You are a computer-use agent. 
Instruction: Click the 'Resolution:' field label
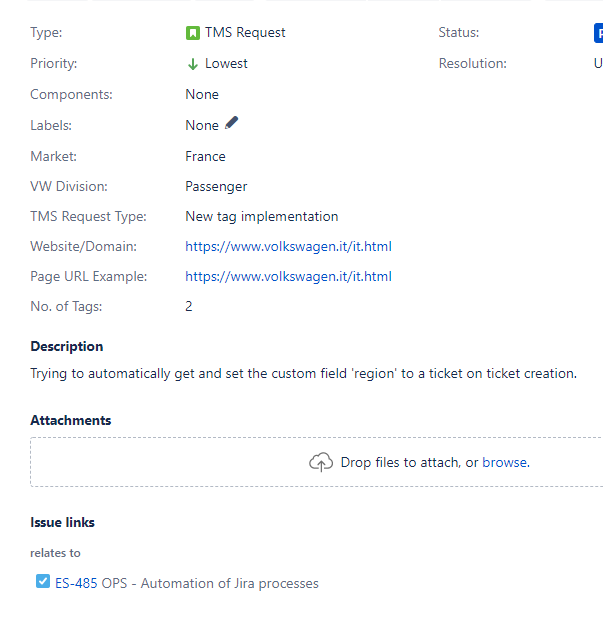(x=473, y=63)
